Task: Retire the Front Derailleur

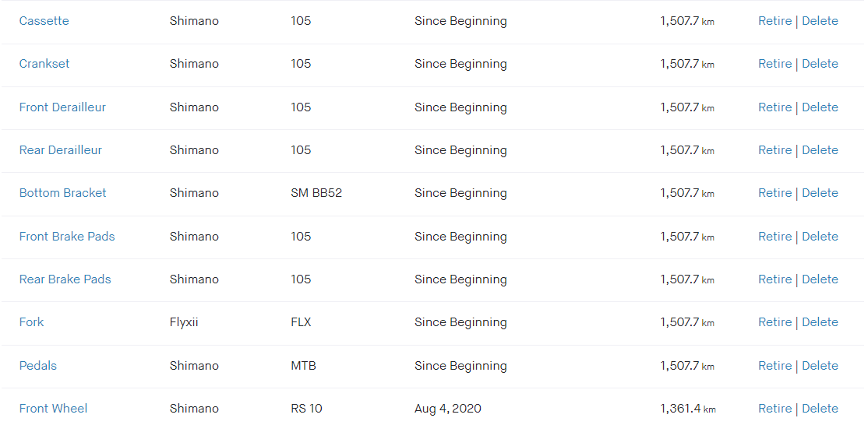Action: click(775, 107)
